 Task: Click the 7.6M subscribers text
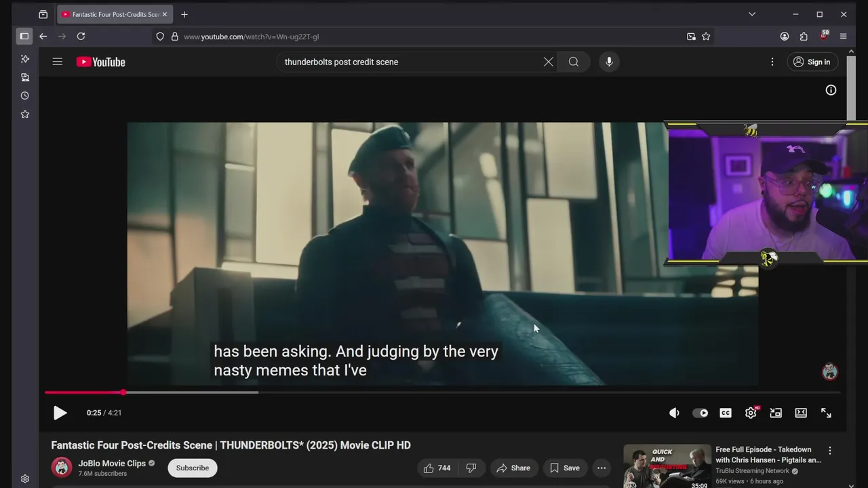[x=102, y=474]
